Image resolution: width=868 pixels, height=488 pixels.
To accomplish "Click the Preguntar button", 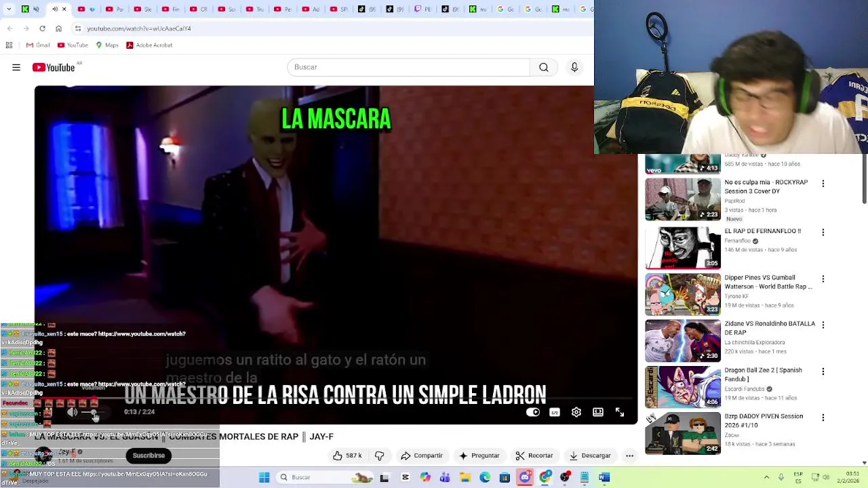I will pos(479,455).
